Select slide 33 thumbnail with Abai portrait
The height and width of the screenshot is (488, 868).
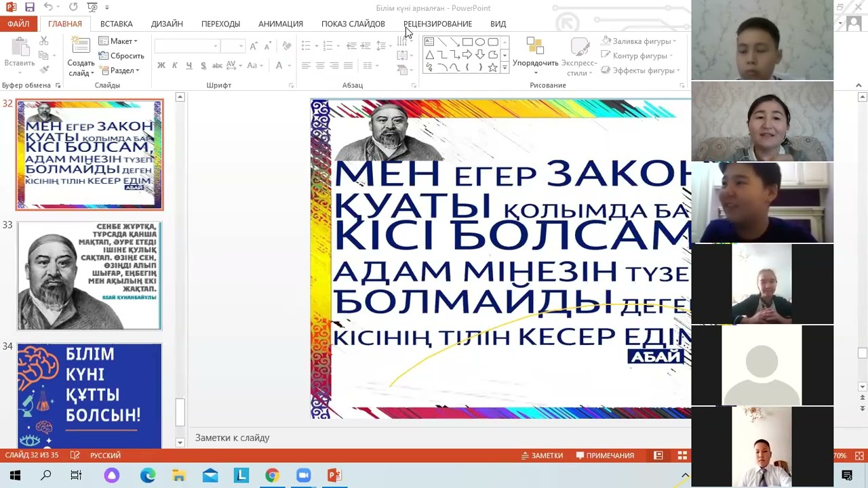(x=90, y=276)
